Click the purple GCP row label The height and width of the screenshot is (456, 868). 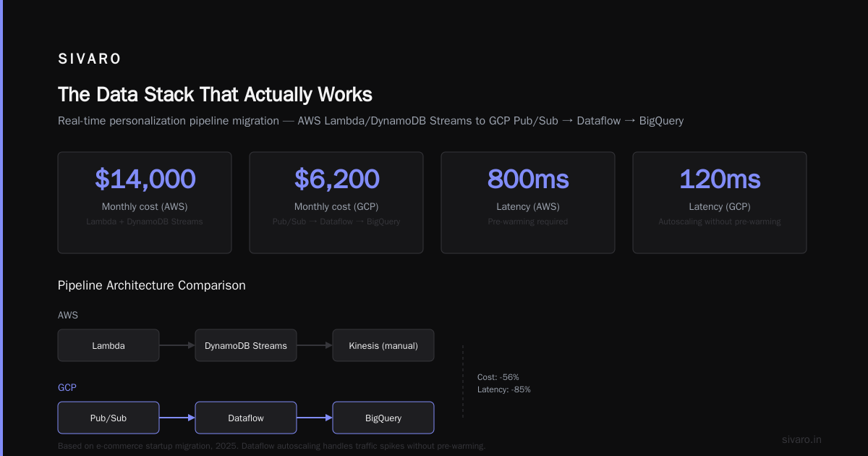pos(67,388)
